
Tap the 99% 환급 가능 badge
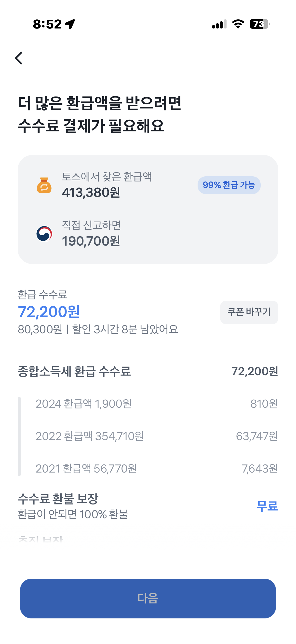click(229, 185)
